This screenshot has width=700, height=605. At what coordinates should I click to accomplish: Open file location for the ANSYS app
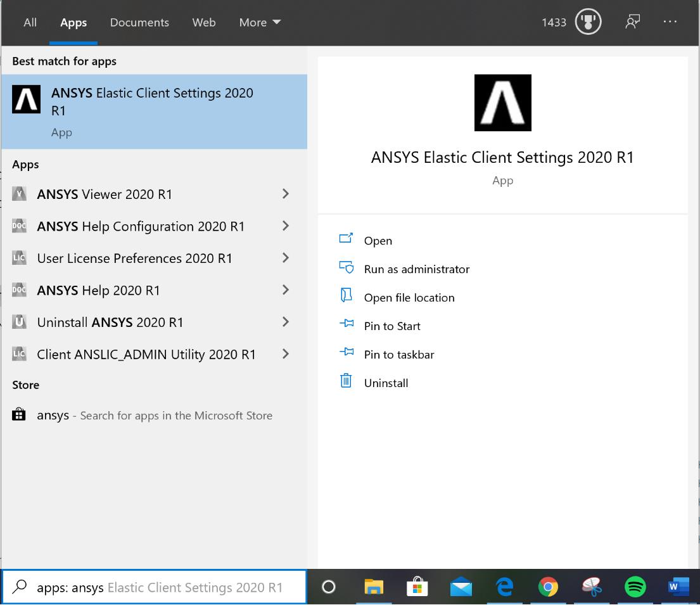coord(409,297)
